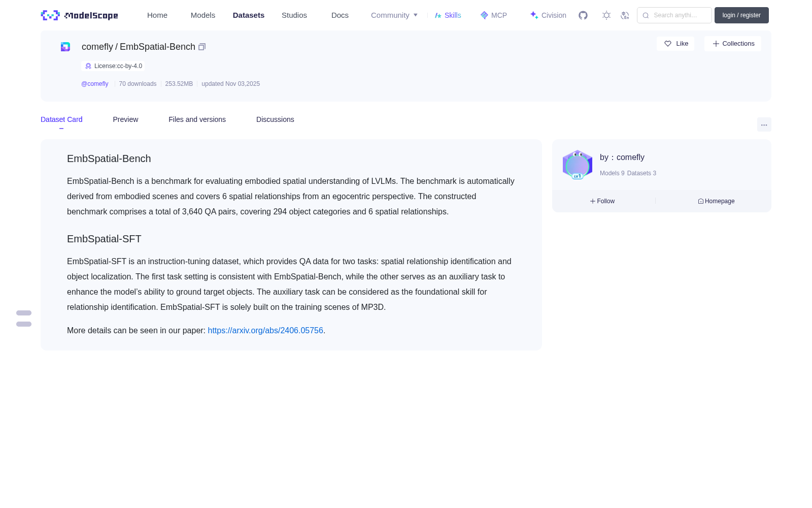The image size is (812, 508).
Task: Click "Datasets 3" under the author
Action: tap(641, 173)
